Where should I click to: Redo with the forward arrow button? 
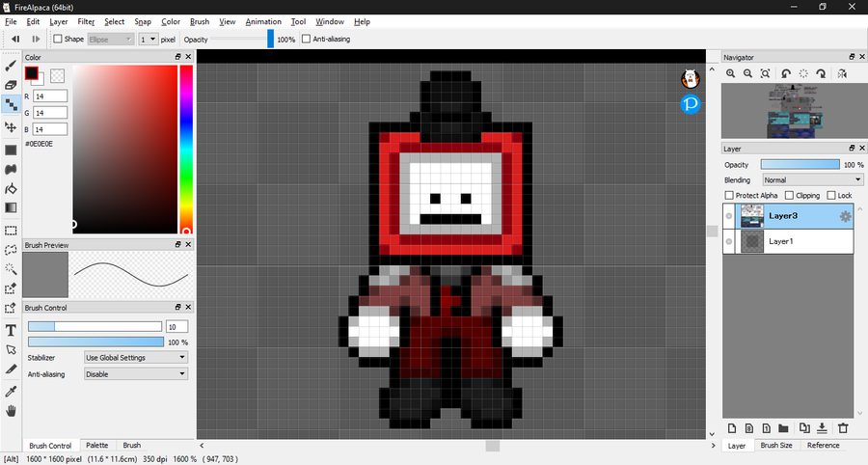(x=36, y=39)
